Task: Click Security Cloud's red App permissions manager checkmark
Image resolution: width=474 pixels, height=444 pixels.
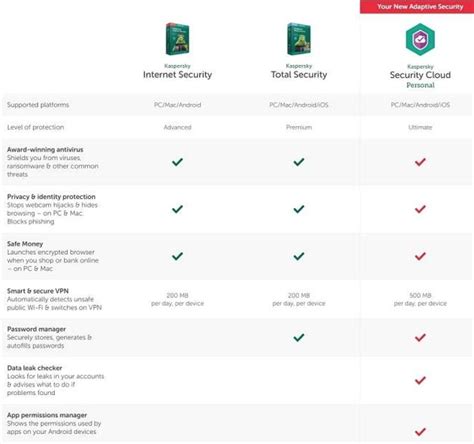Action: point(420,432)
